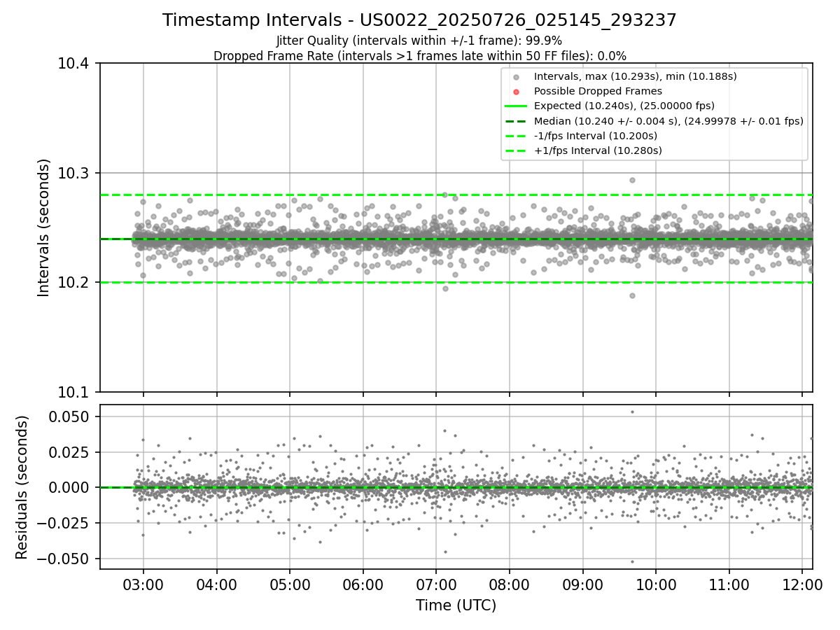Viewport: 840px width, 630px height.
Task: Select the 'Jitter Quality' subtitle line
Action: (419, 41)
